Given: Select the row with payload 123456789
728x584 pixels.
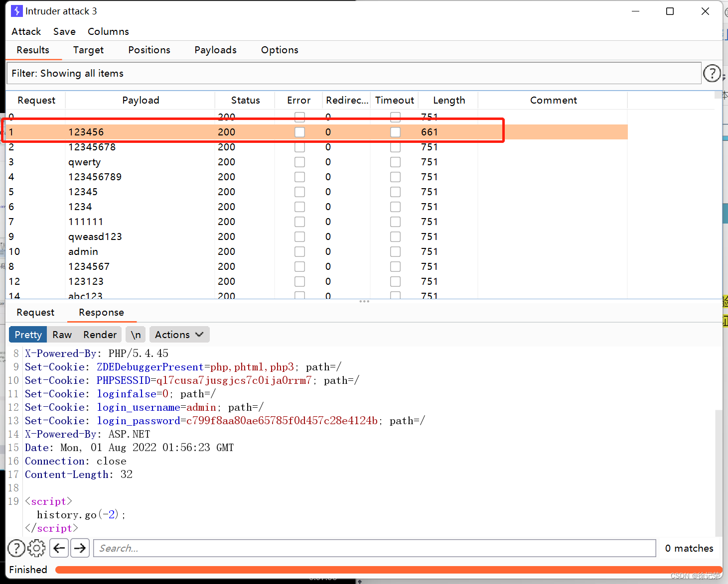Looking at the screenshot, I should tap(317, 177).
